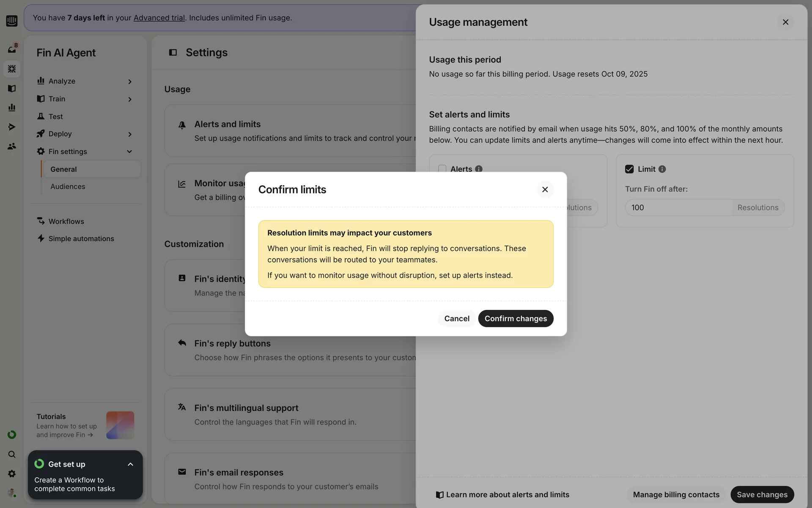The height and width of the screenshot is (508, 812).
Task: Open Workflows in the sidebar
Action: click(66, 221)
